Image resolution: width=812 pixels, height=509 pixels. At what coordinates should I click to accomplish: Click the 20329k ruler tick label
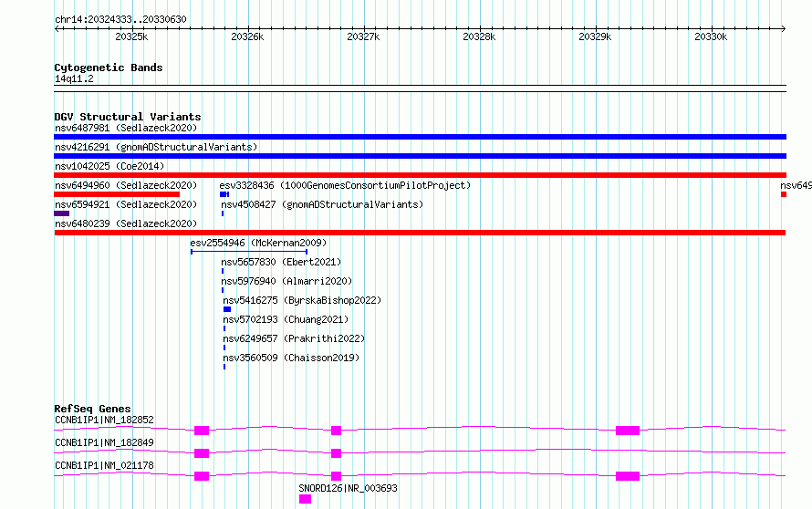[595, 36]
